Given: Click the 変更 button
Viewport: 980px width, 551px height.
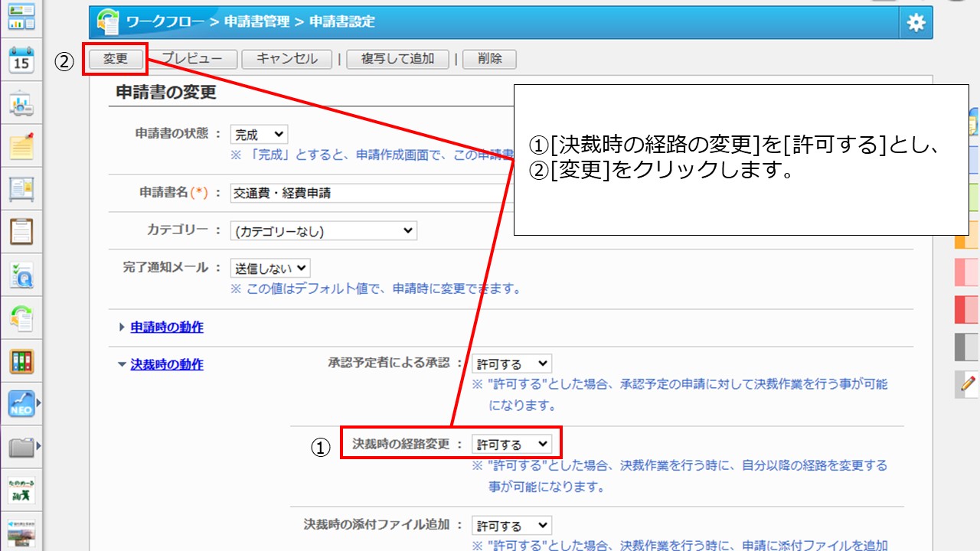Looking at the screenshot, I should pyautogui.click(x=115, y=59).
